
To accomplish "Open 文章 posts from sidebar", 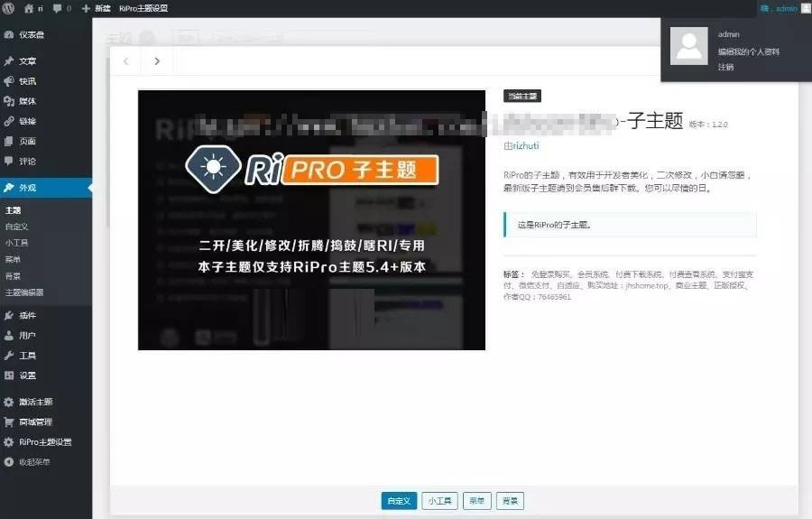I will [27, 61].
